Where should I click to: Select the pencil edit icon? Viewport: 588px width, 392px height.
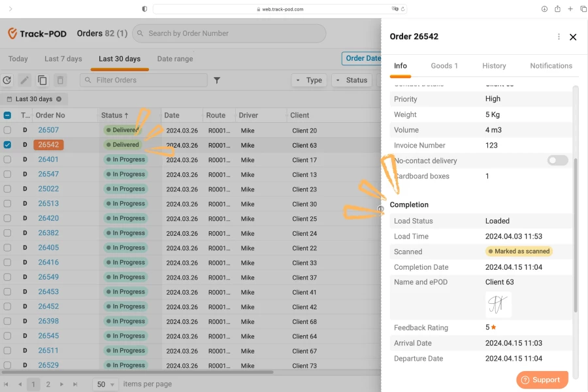24,80
